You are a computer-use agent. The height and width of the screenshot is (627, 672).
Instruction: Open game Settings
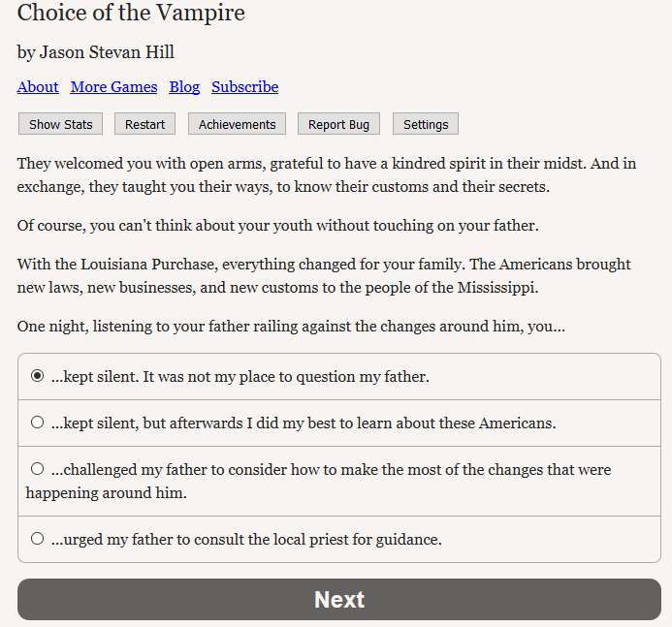426,124
